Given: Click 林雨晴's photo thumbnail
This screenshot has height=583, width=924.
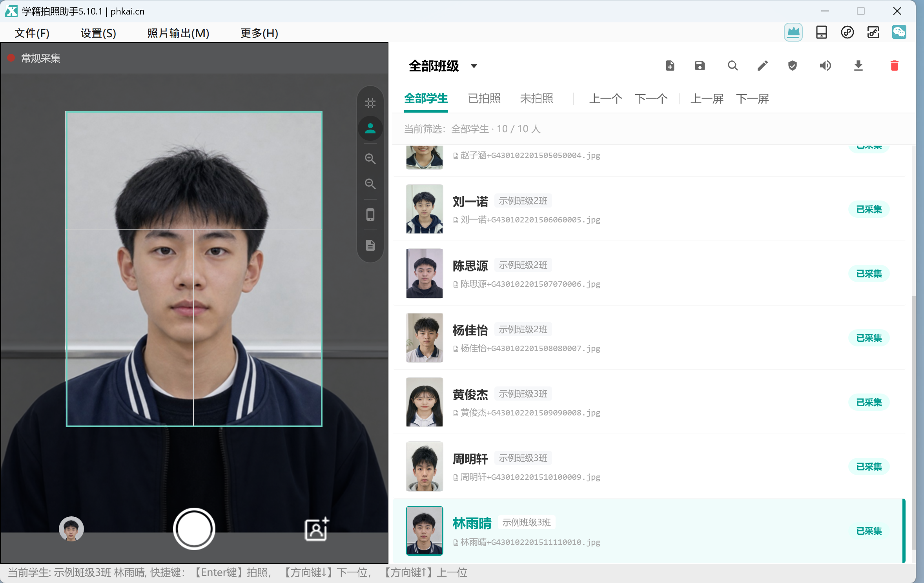Looking at the screenshot, I should (x=424, y=531).
